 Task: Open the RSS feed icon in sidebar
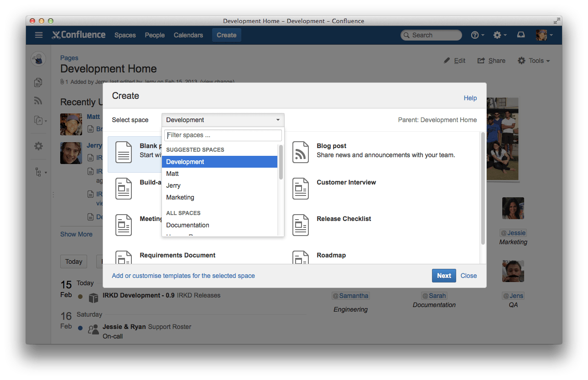point(38,101)
